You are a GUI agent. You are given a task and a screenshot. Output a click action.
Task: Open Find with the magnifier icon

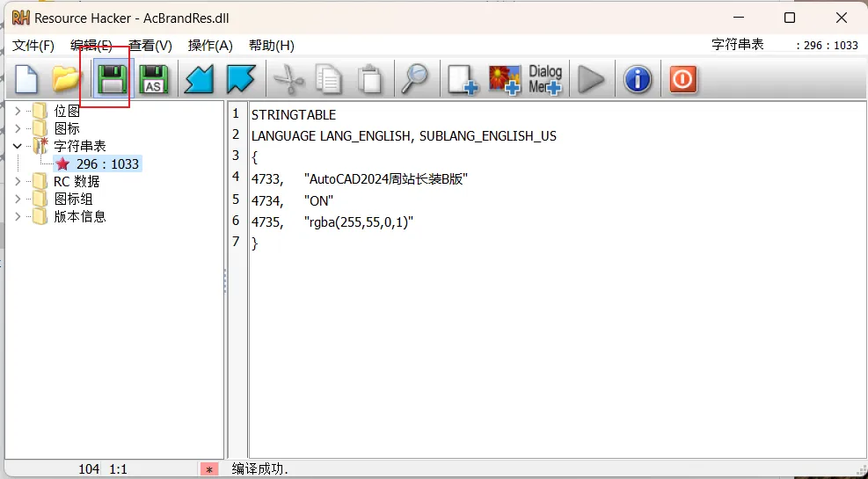[416, 80]
